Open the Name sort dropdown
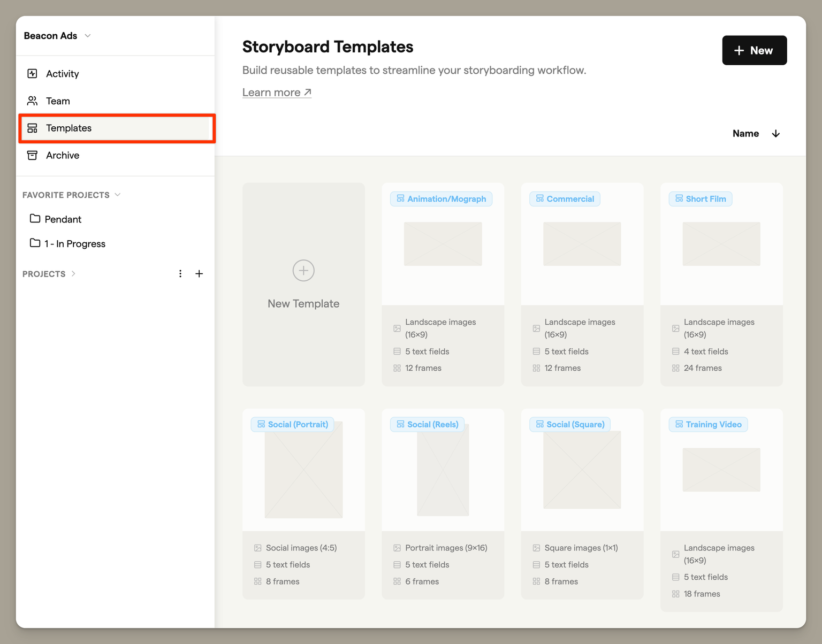 (745, 134)
